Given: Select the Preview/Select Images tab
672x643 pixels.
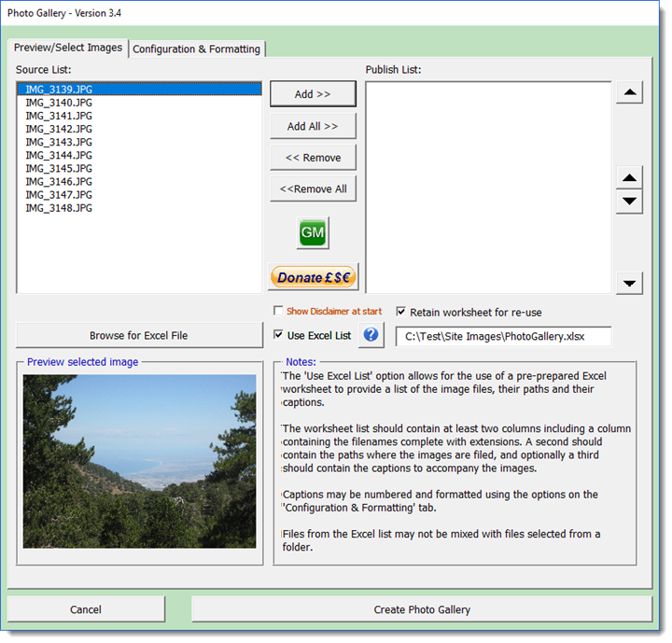Looking at the screenshot, I should 68,48.
